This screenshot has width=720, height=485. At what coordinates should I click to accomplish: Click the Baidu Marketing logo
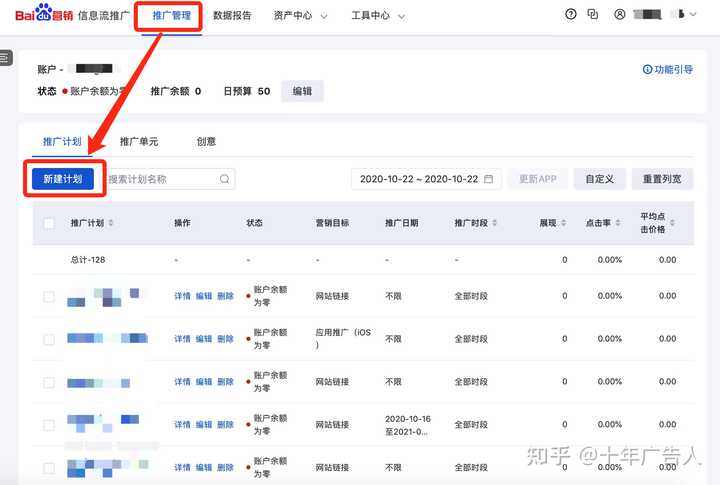coord(44,13)
